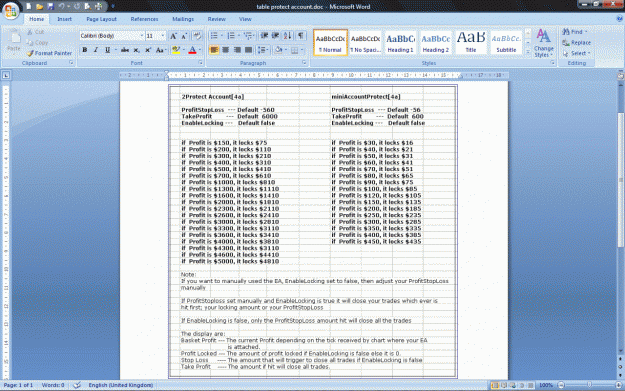Click red Font Color button
The image size is (625, 391).
click(193, 50)
